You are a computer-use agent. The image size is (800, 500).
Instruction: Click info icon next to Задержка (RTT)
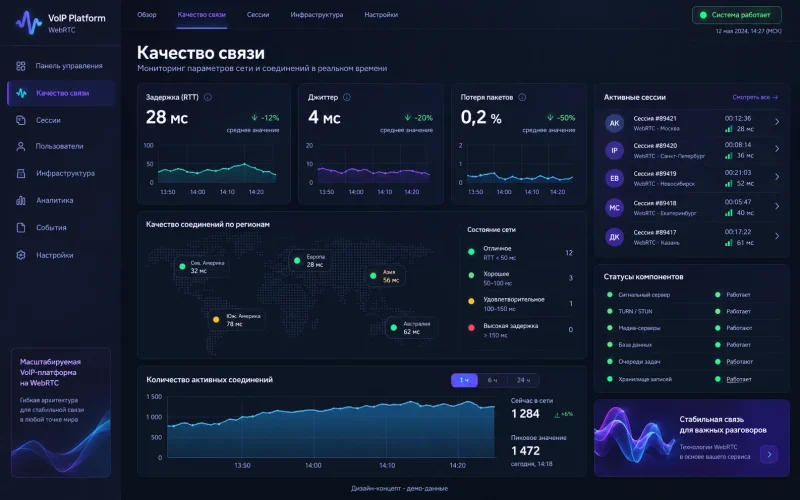[x=208, y=97]
